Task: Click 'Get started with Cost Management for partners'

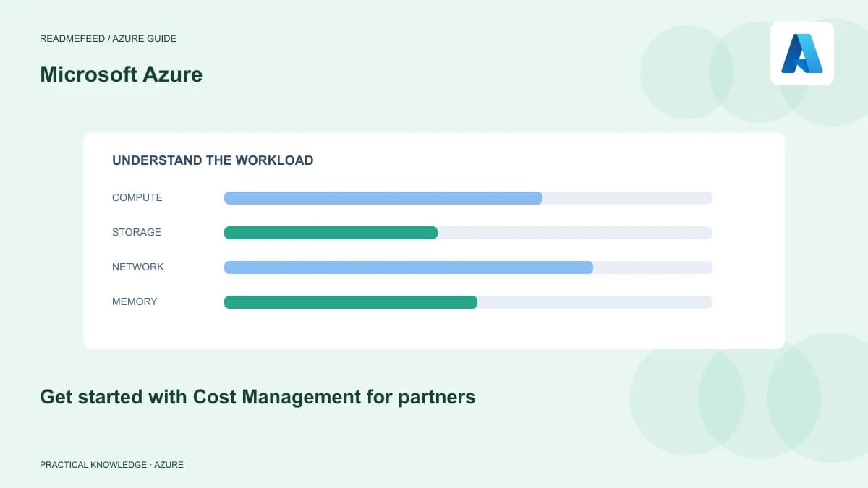Action: [258, 397]
